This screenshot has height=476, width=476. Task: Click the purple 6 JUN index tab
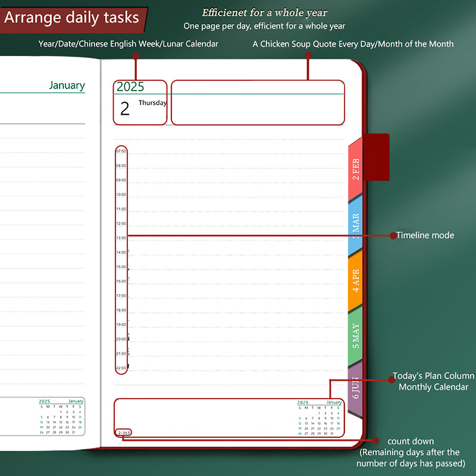click(356, 389)
